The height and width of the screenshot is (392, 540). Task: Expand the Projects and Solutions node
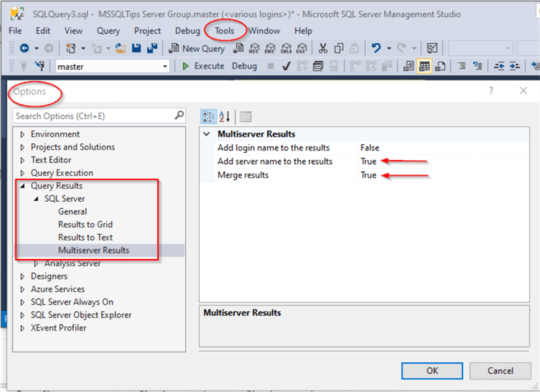(x=23, y=147)
